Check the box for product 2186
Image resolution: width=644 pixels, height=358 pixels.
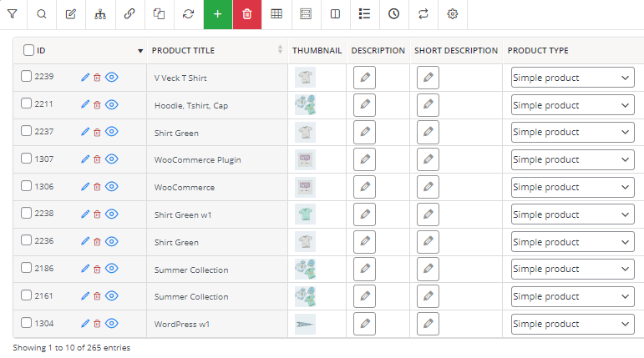tap(26, 268)
